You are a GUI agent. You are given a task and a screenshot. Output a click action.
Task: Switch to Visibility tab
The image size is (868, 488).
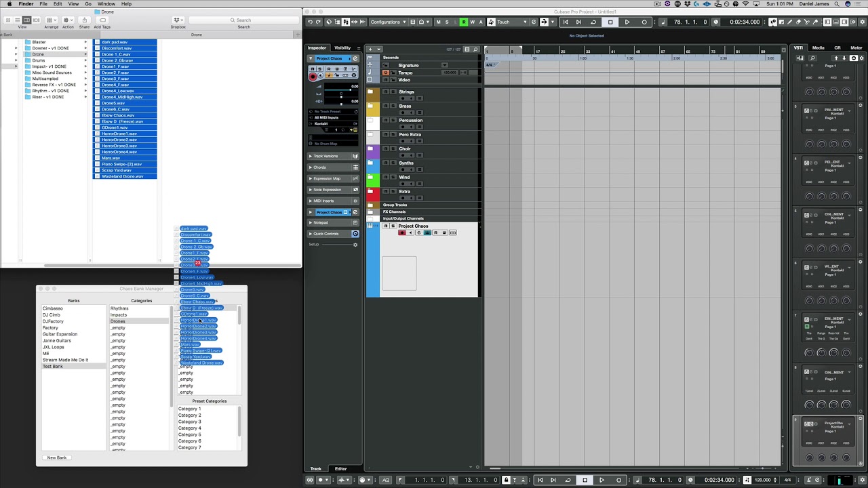[342, 48]
